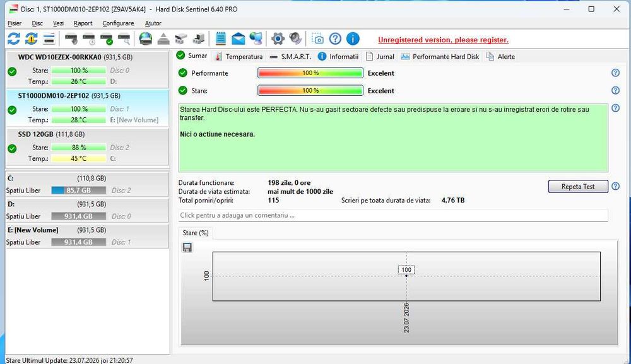Click the disk with magnifier toolbar icon
Screen dimensions: 631x364
tap(124, 39)
